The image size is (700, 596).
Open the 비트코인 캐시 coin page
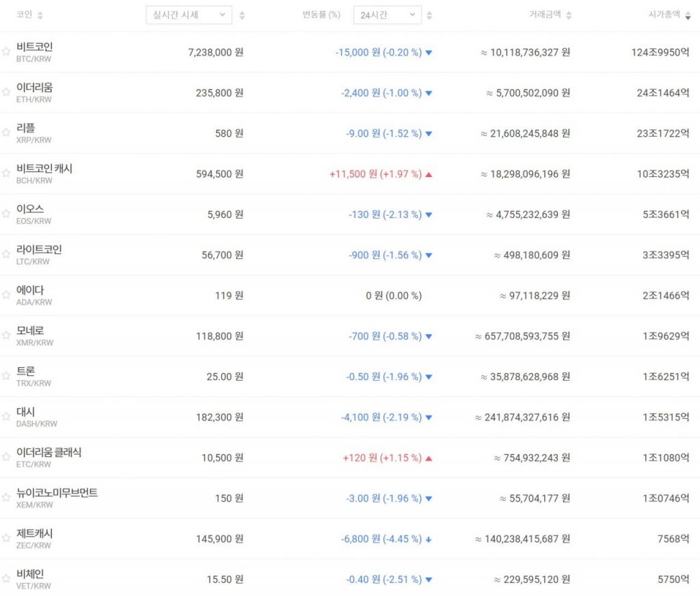pos(44,168)
